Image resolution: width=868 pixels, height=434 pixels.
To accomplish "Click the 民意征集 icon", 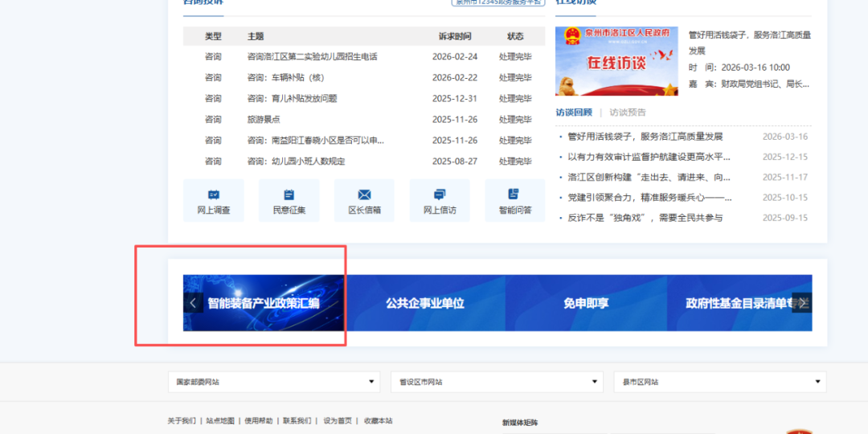I will [x=289, y=200].
